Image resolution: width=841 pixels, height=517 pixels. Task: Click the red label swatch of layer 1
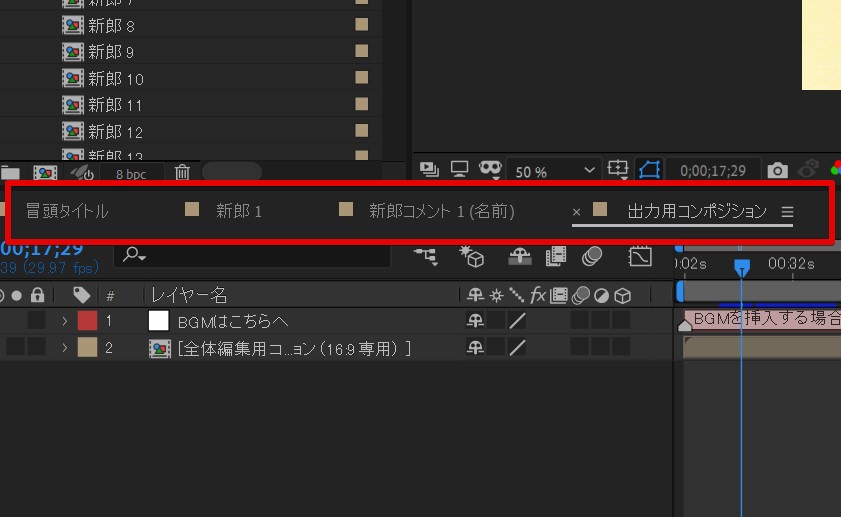click(87, 321)
